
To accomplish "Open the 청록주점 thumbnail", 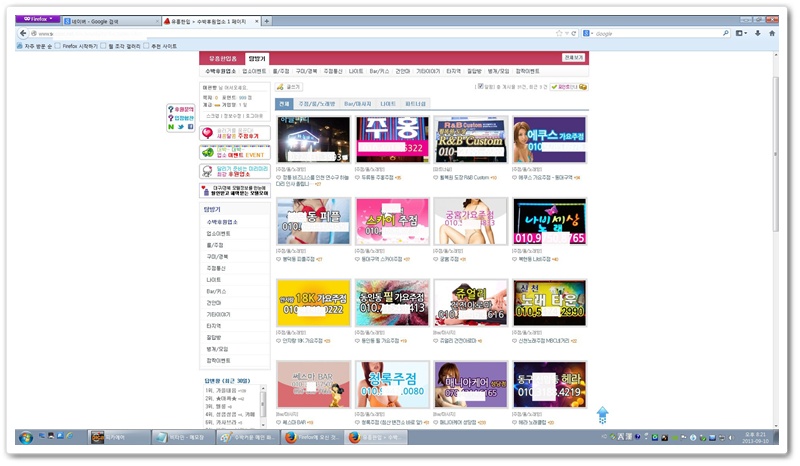I will 392,384.
